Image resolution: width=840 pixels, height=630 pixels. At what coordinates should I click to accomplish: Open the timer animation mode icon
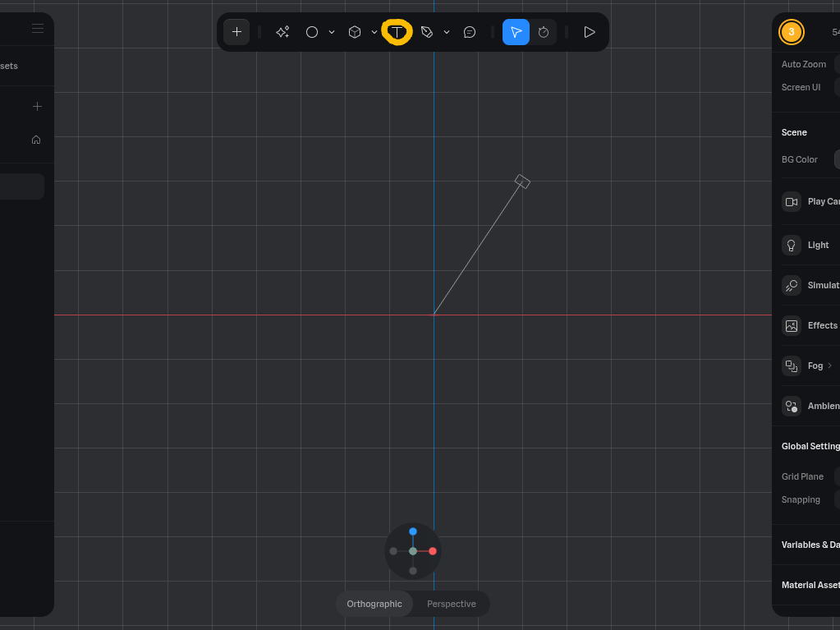pos(544,32)
